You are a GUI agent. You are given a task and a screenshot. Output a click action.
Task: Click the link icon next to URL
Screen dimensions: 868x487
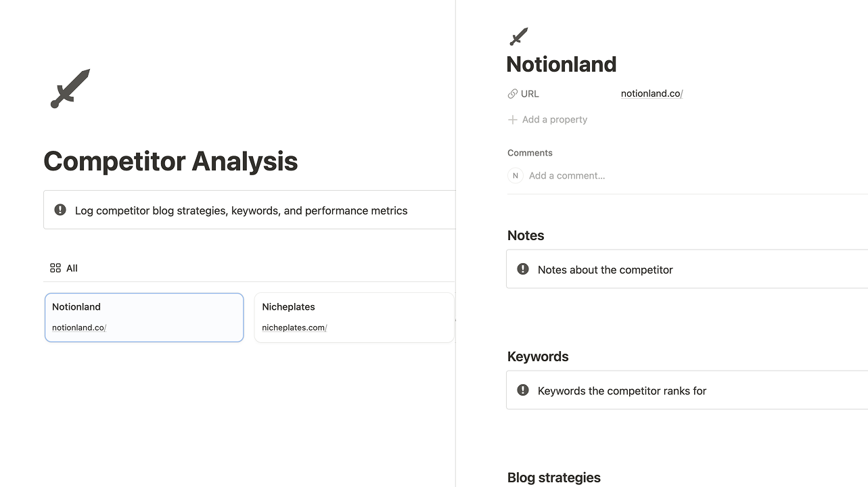(x=513, y=94)
